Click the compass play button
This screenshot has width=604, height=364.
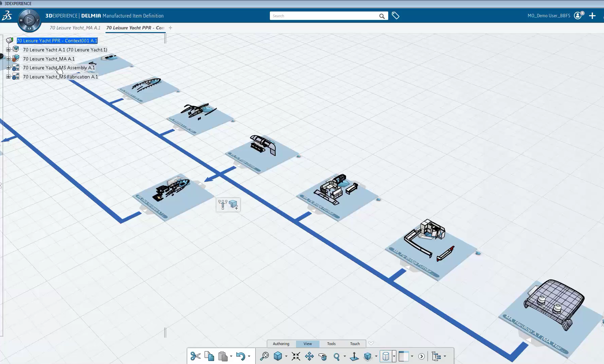pos(29,20)
